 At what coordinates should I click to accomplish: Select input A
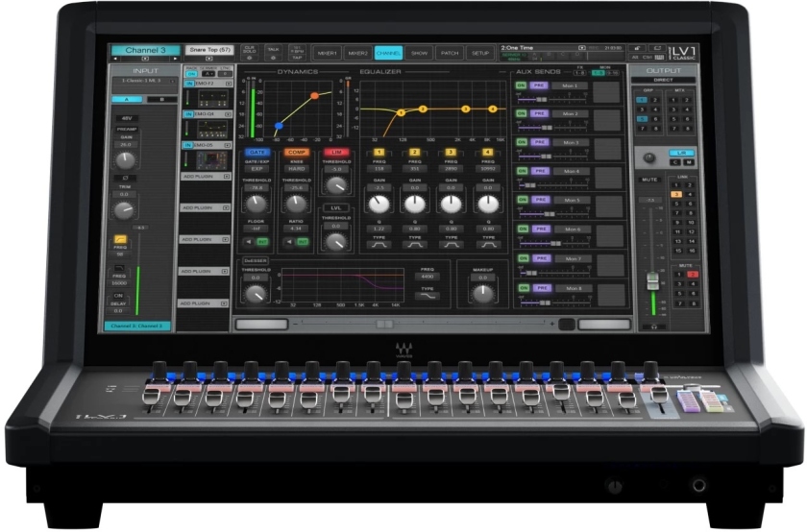127,99
